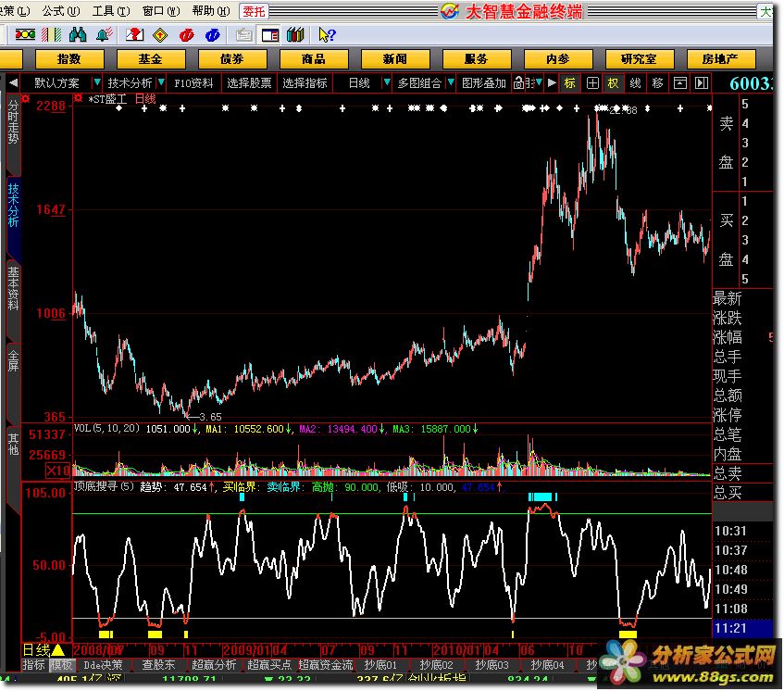Click the grayed briefcase toolbar icon
The width and height of the screenshot is (784, 691).
tap(244, 35)
